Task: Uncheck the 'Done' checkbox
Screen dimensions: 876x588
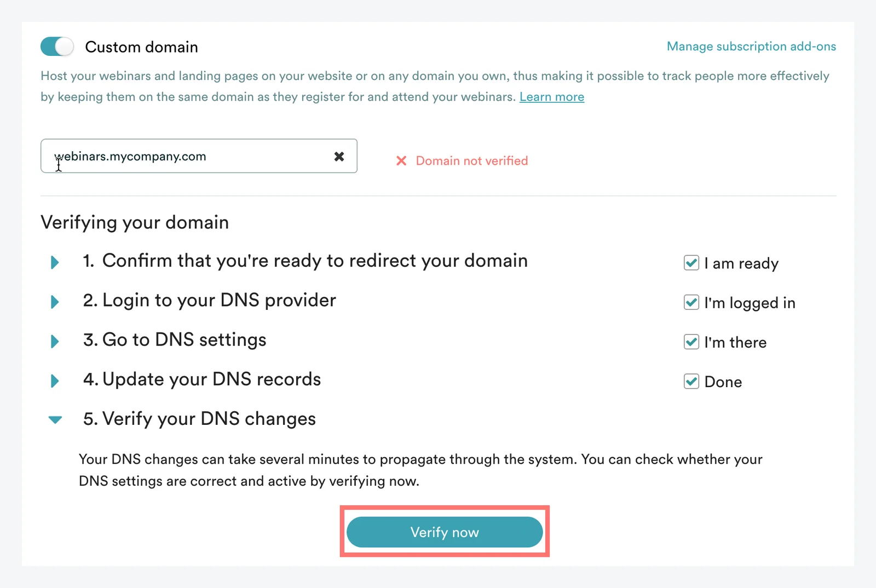Action: (691, 382)
